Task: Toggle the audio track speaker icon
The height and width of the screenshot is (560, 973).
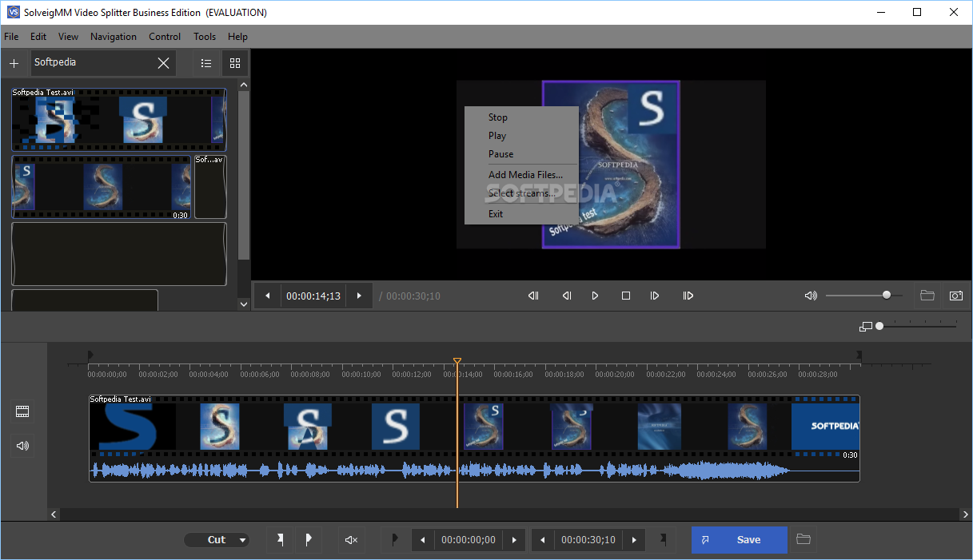Action: click(22, 446)
